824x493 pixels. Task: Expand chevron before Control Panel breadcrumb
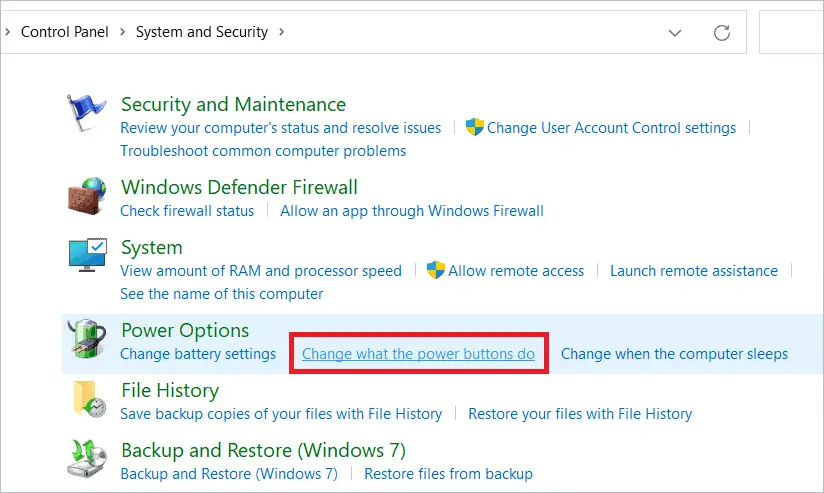click(7, 32)
